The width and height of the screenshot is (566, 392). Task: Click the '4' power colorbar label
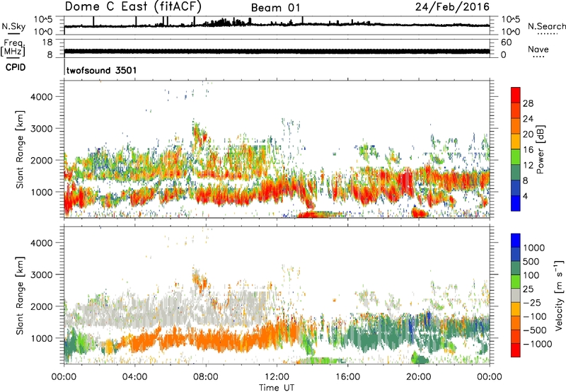coord(526,196)
